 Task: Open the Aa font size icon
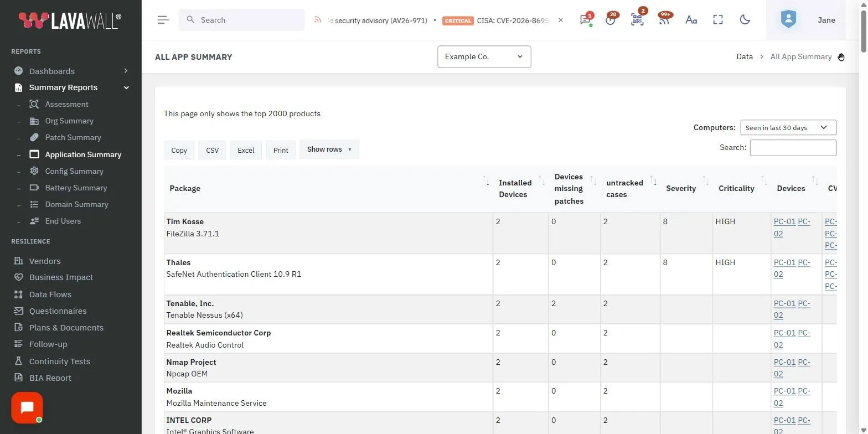pos(691,20)
